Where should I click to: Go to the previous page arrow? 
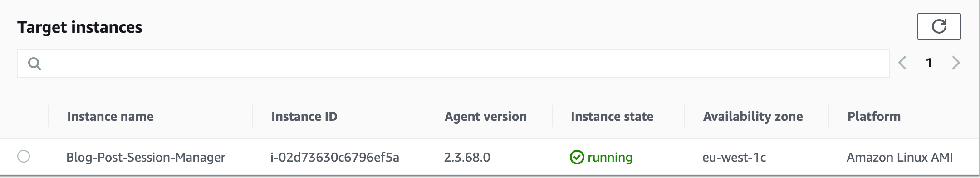(x=902, y=63)
